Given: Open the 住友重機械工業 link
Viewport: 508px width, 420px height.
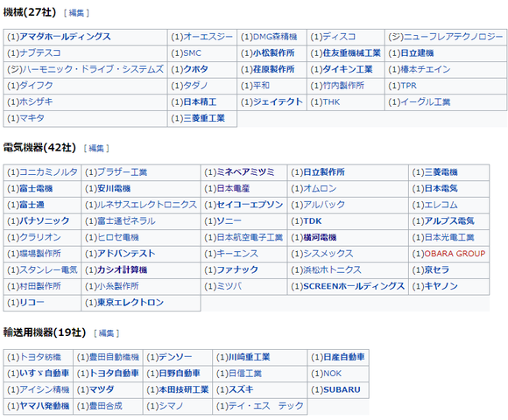Looking at the screenshot, I should (x=351, y=53).
